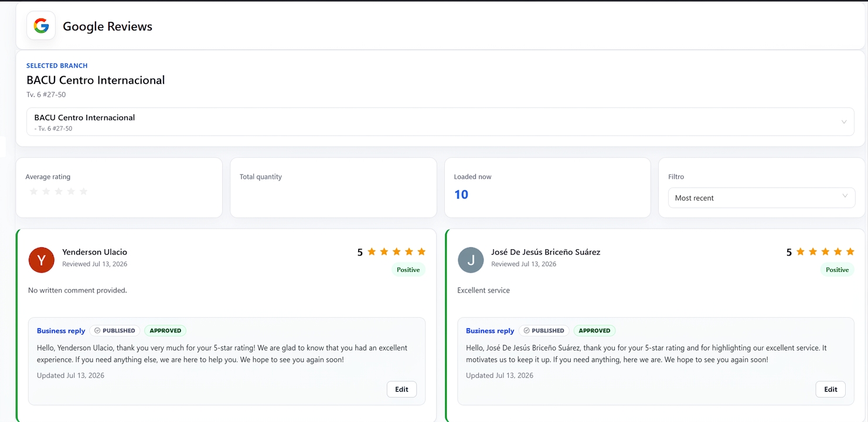Screen dimensions: 868x422
Task: Click the Filtro dropdown chevron arrow
Action: click(x=845, y=196)
